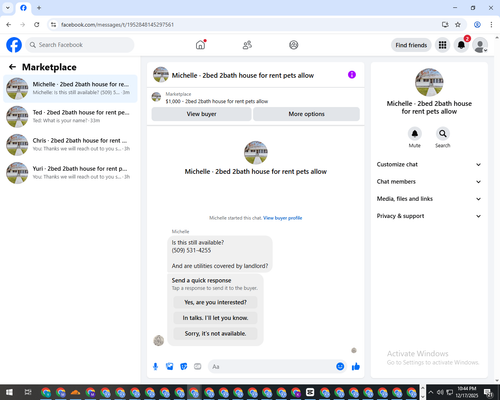The height and width of the screenshot is (400, 500).
Task: Open the purple conversation information icon
Action: coord(352,75)
